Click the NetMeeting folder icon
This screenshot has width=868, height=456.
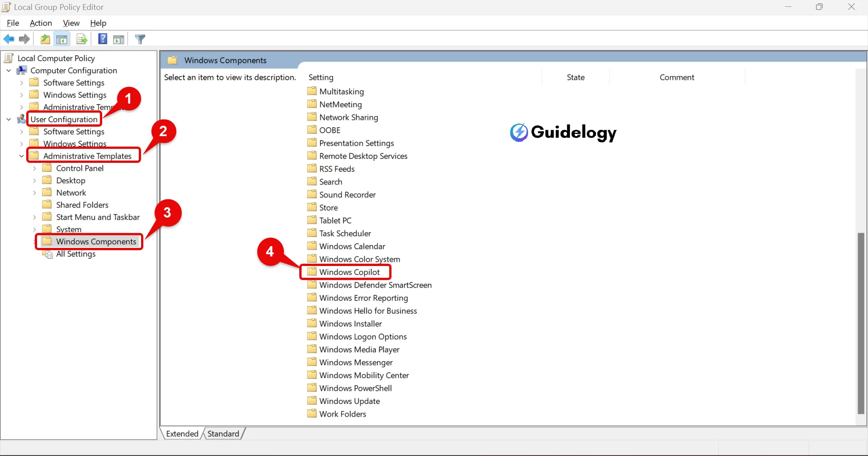pyautogui.click(x=312, y=104)
